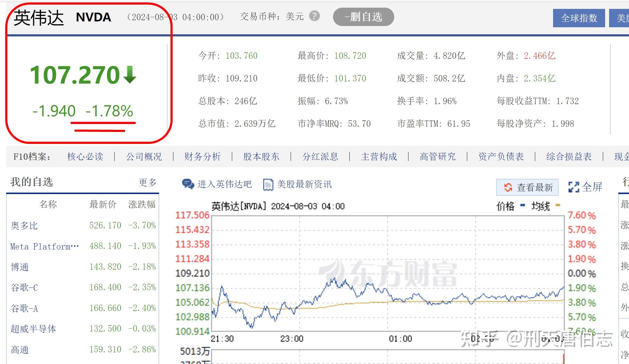Screen dimensions: 629x364
Task: Open the 高管研究 tab
Action: point(438,157)
